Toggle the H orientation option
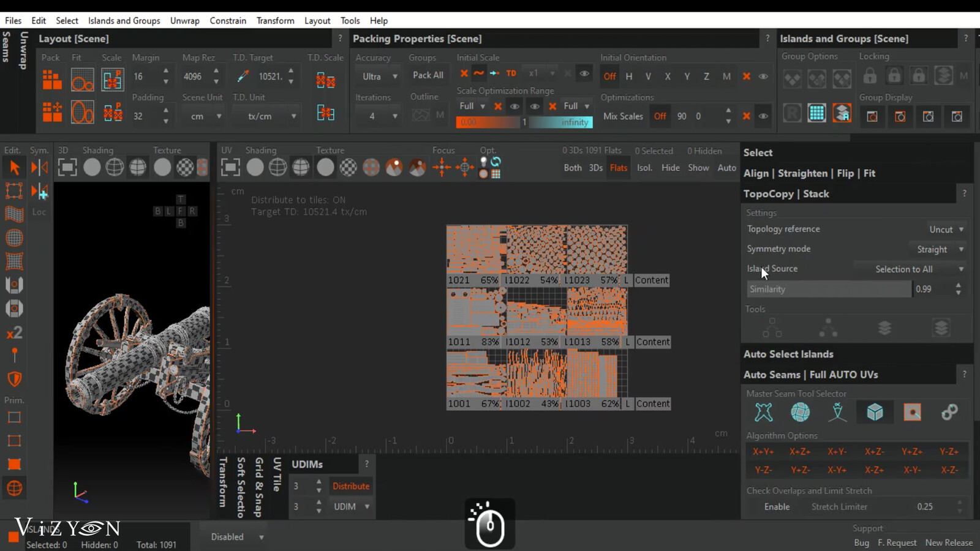Image resolution: width=980 pixels, height=551 pixels. (629, 77)
